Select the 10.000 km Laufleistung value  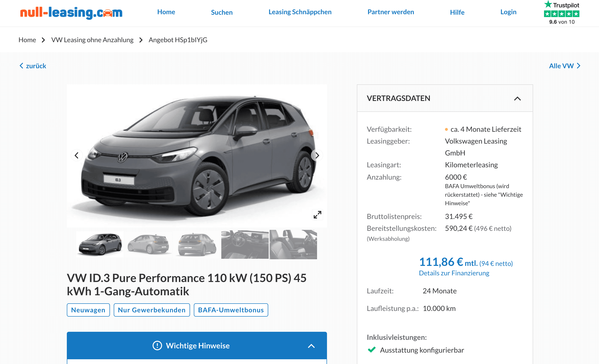pyautogui.click(x=439, y=308)
